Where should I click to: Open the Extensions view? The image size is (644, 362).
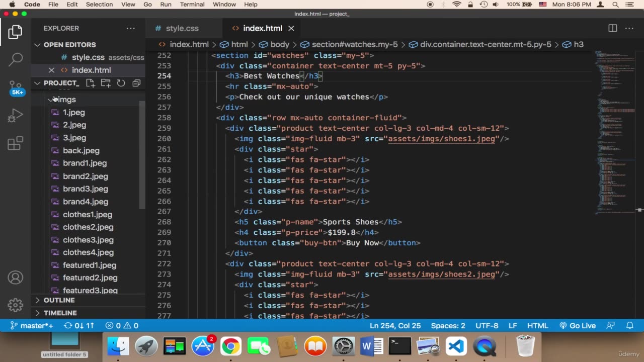pos(15,143)
